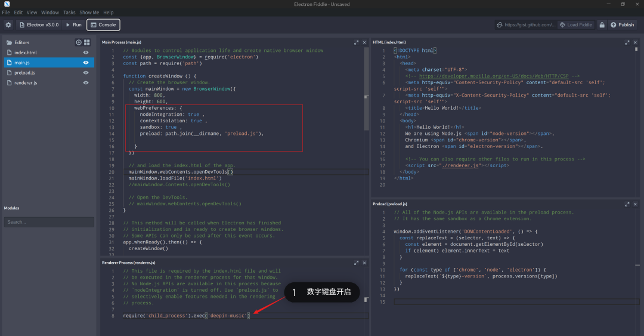Image resolution: width=644 pixels, height=336 pixels.
Task: Click the Modules panel heading
Action: (x=11, y=208)
